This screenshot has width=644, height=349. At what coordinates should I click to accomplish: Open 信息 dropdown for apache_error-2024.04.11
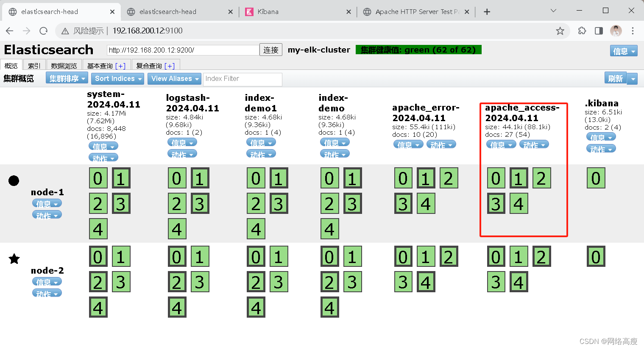[x=408, y=144]
